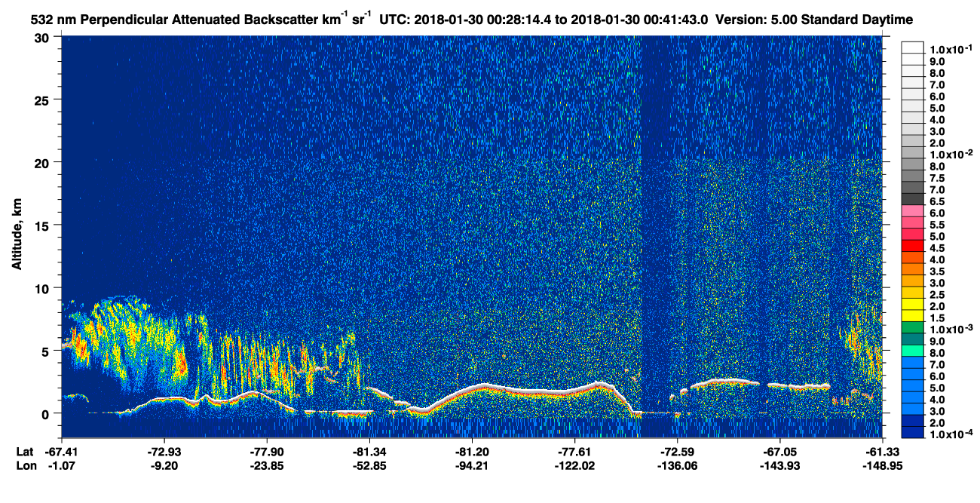Click colorbar label 2.5

tap(937, 295)
